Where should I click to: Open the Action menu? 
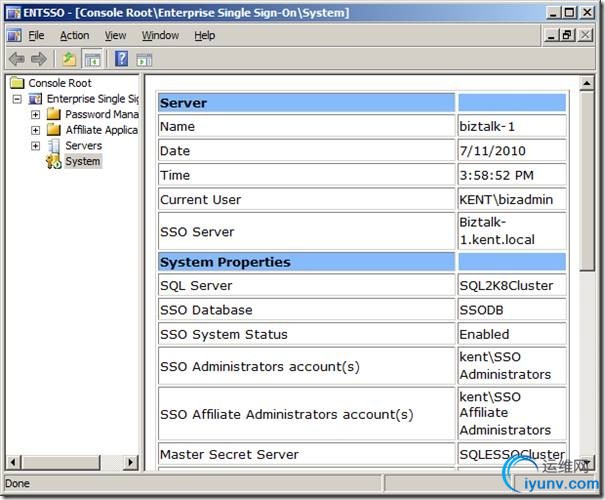tap(74, 35)
